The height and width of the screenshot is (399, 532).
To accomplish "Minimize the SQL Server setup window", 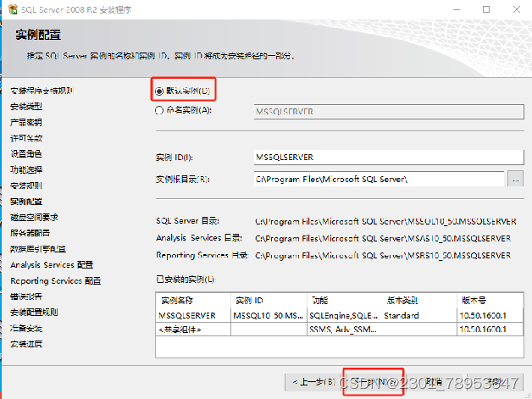I will click(x=457, y=9).
